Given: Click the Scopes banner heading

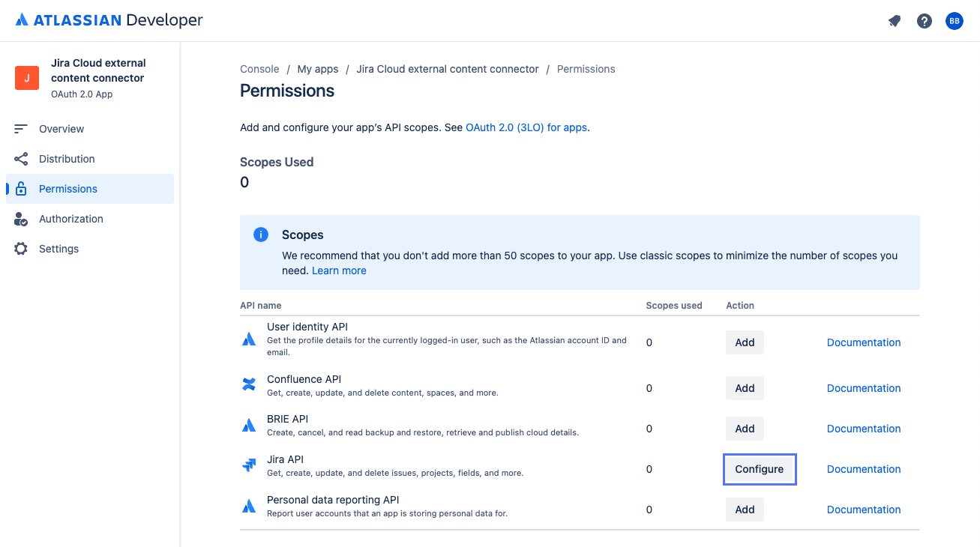Looking at the screenshot, I should 303,235.
